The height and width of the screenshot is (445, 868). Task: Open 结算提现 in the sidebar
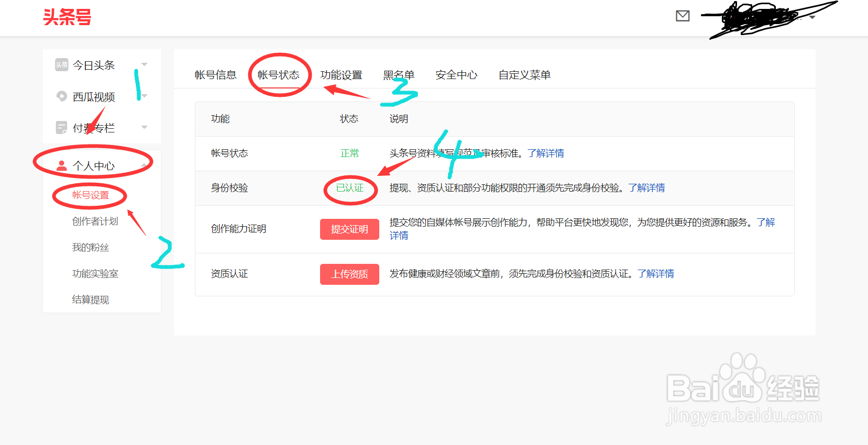[91, 300]
